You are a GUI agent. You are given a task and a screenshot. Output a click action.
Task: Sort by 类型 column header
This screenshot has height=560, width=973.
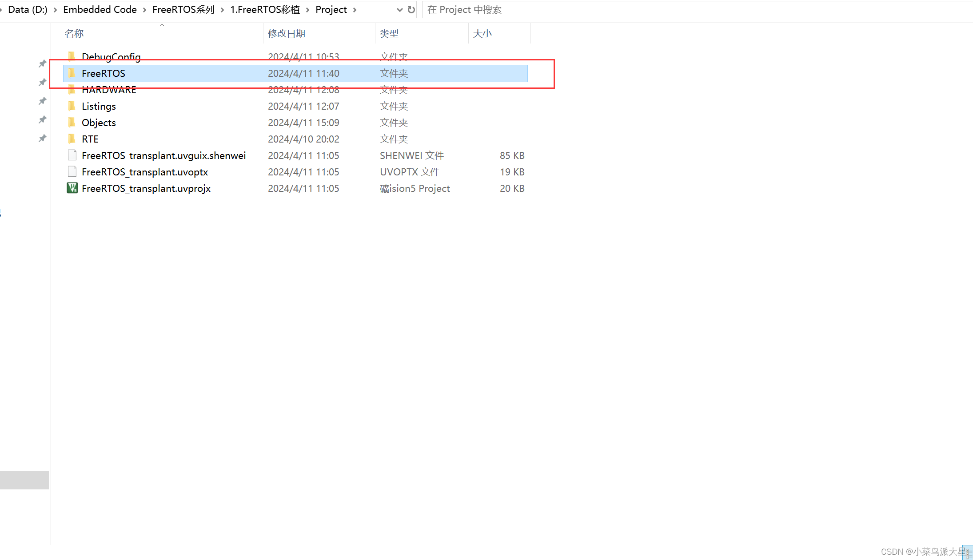(x=389, y=33)
